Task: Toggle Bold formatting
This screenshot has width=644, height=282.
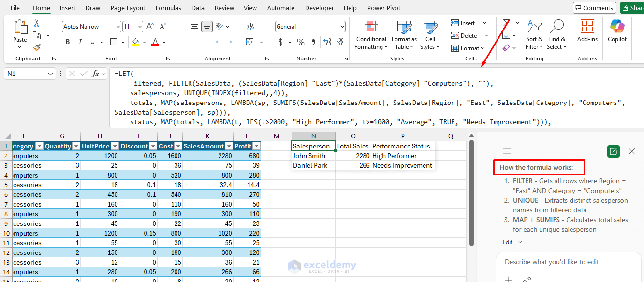Action: coord(68,42)
